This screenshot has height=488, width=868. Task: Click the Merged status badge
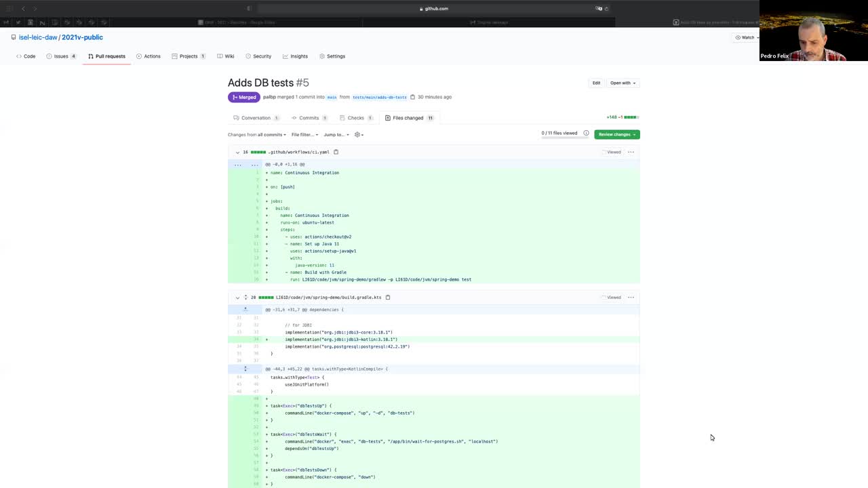pyautogui.click(x=244, y=97)
